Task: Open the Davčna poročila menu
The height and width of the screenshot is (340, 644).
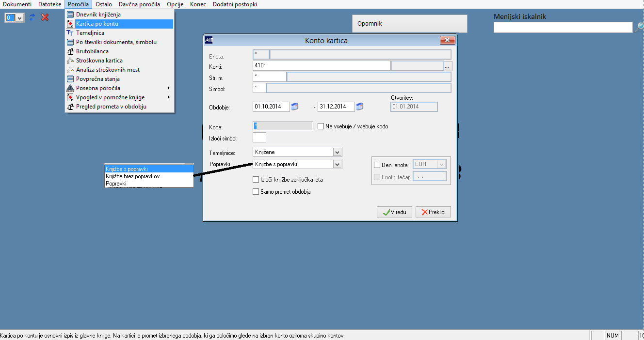Action: tap(139, 4)
